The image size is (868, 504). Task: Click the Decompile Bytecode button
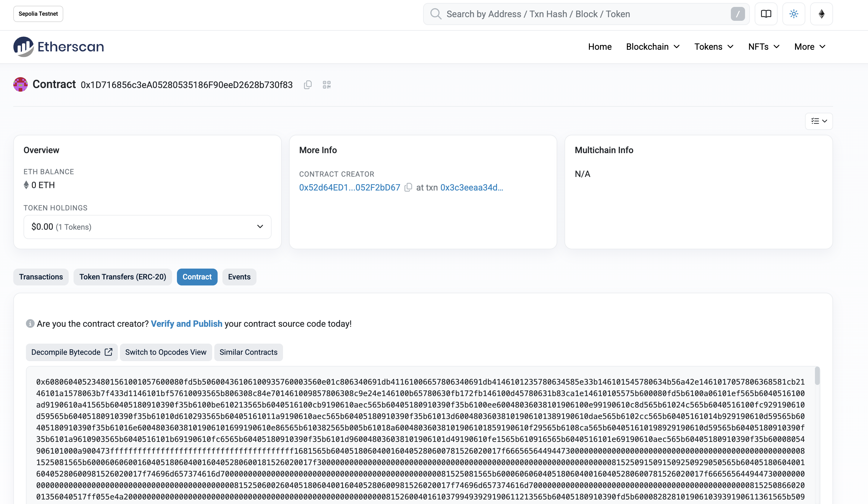point(72,352)
